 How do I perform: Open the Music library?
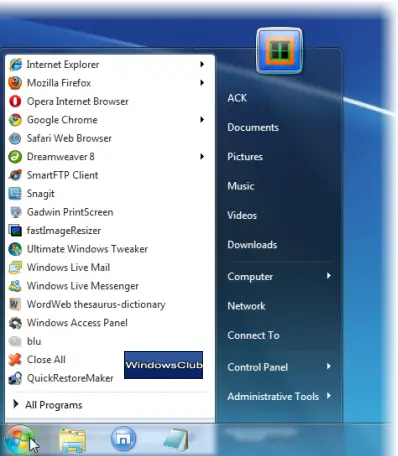(241, 186)
